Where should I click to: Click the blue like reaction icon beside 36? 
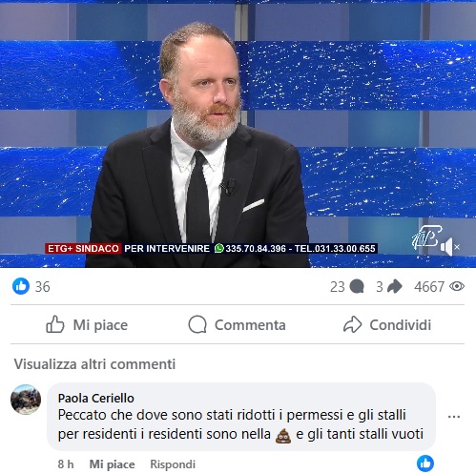coord(21,286)
